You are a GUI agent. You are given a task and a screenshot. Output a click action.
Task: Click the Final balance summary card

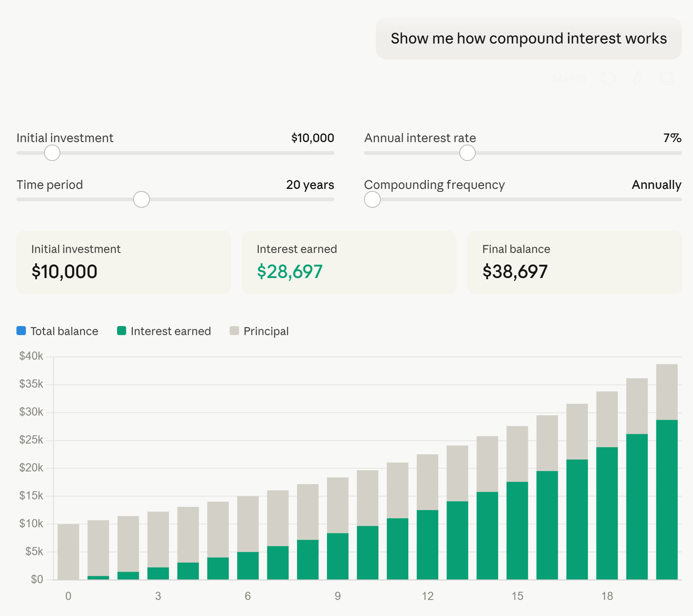point(574,262)
